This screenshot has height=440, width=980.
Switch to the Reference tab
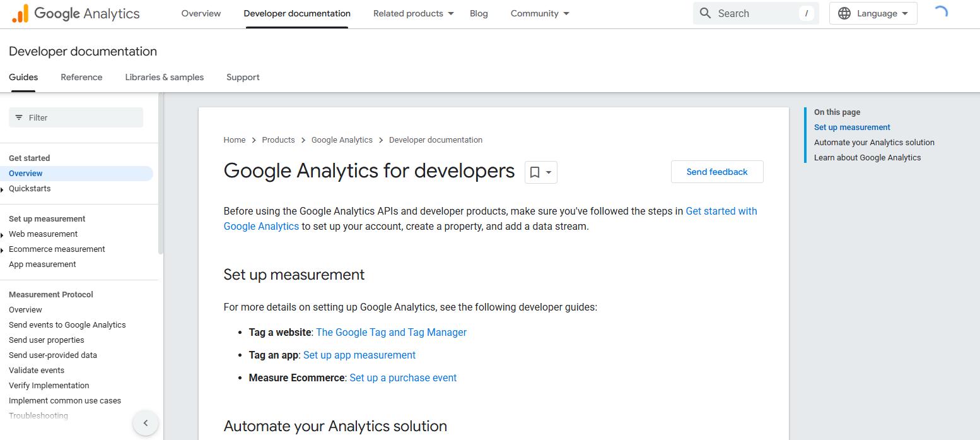[x=81, y=77]
